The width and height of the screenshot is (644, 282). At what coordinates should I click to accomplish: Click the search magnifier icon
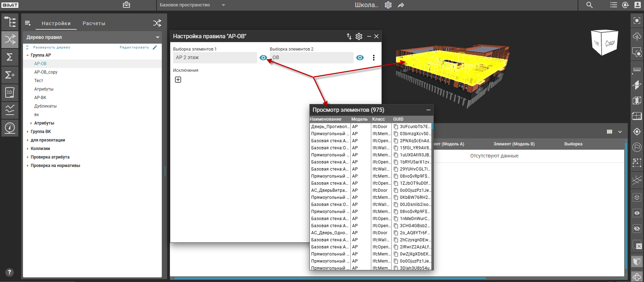[590, 5]
